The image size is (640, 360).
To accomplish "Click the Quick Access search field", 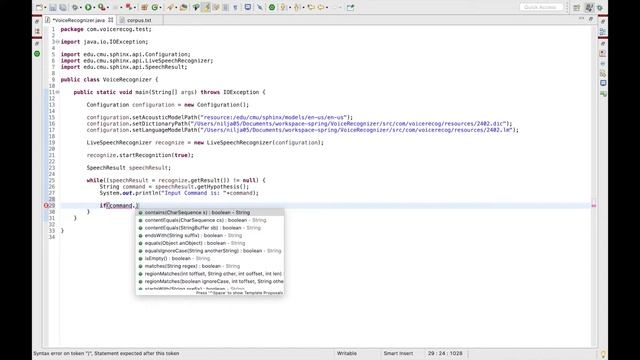I will pos(541,7).
